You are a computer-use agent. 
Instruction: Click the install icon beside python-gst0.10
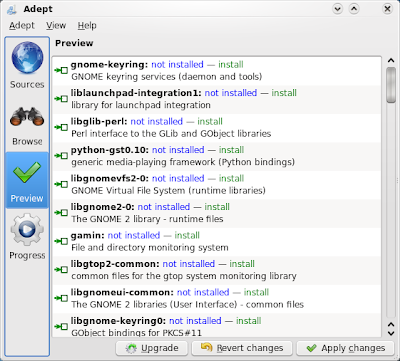point(61,156)
